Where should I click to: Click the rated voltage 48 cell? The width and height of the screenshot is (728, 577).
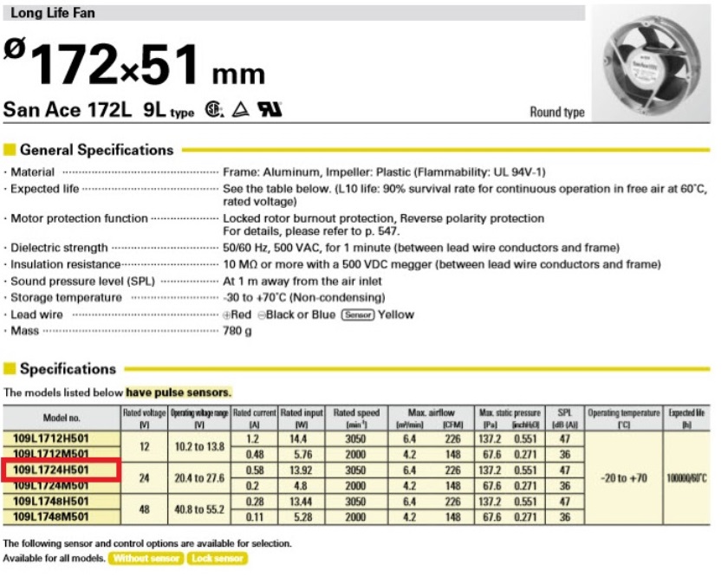[145, 509]
